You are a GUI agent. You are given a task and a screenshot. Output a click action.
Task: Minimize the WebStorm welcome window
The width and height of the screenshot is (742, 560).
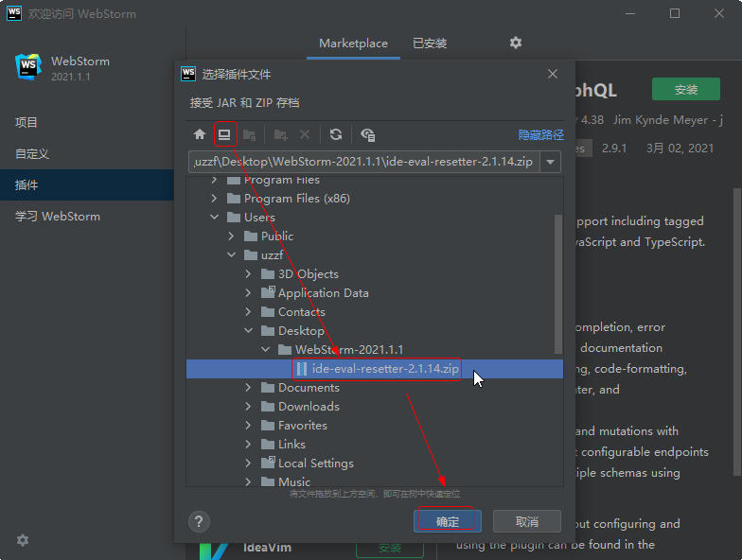click(630, 13)
